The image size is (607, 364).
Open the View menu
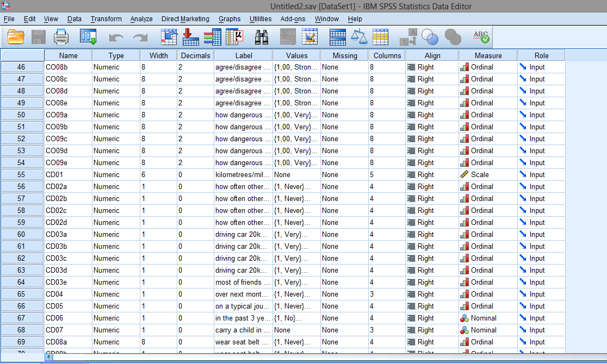(x=51, y=19)
